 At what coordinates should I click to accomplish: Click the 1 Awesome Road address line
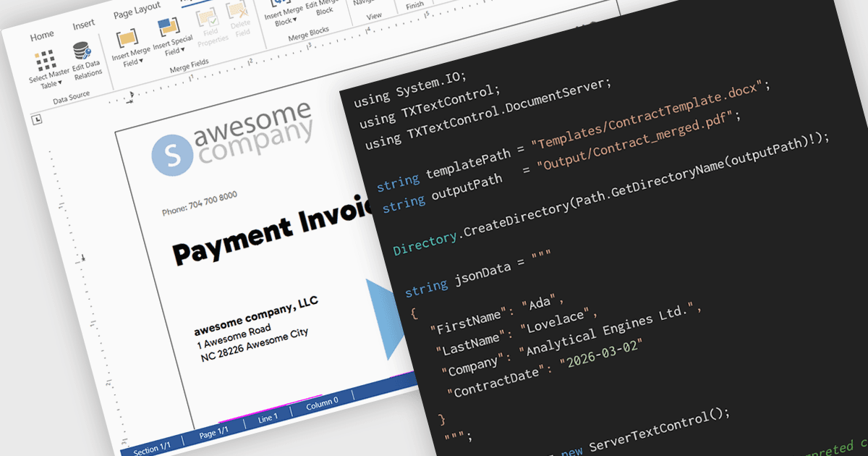click(234, 336)
